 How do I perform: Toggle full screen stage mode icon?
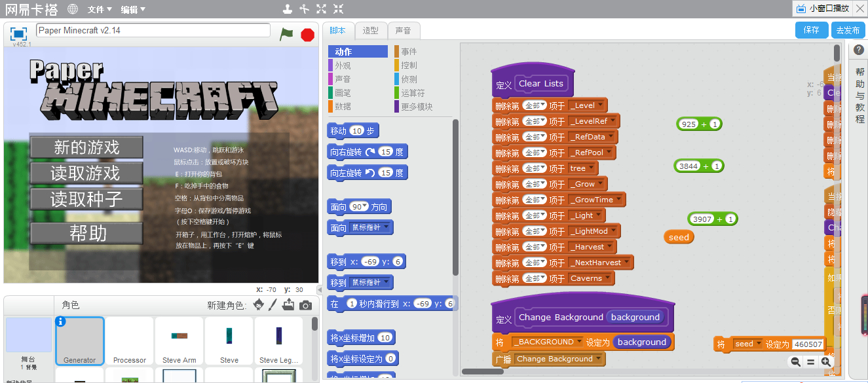click(x=18, y=34)
